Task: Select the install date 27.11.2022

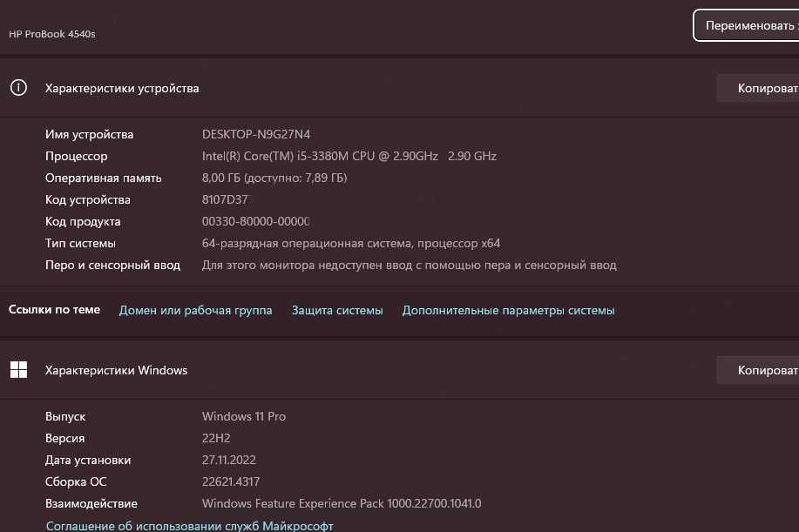Action: 229,461
